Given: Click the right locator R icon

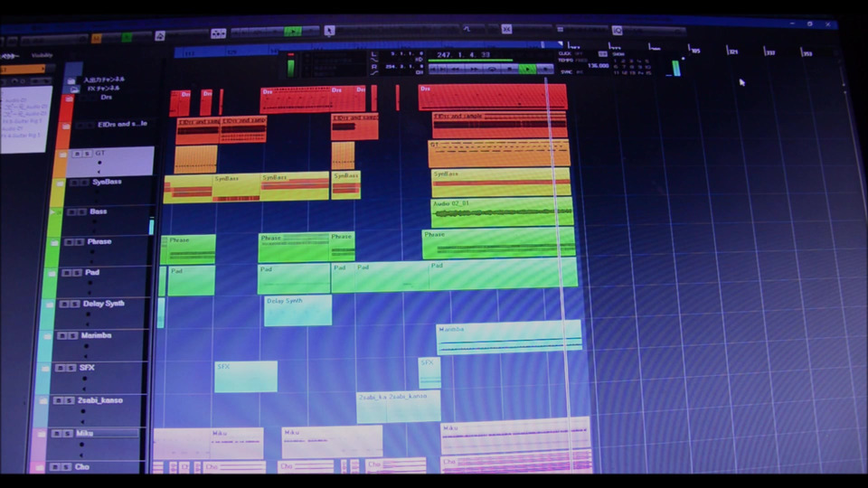Looking at the screenshot, I should point(374,66).
